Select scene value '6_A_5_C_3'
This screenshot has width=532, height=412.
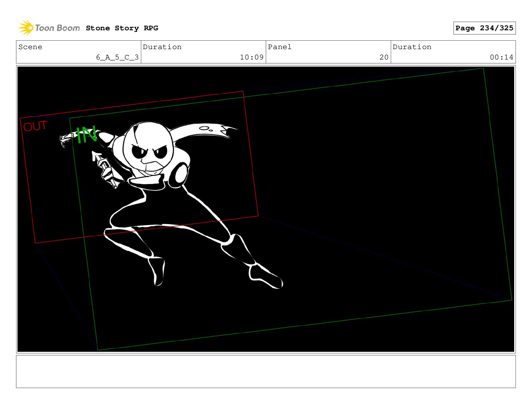pos(117,57)
